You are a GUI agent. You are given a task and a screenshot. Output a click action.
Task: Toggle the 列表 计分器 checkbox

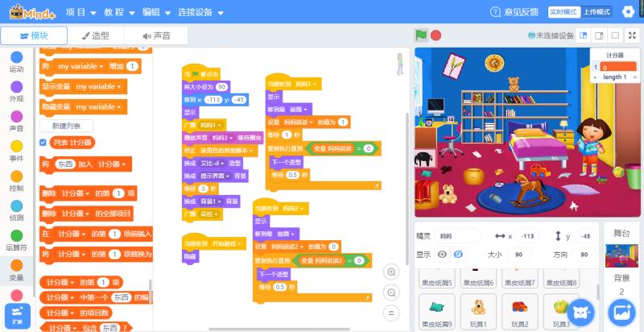[x=43, y=143]
